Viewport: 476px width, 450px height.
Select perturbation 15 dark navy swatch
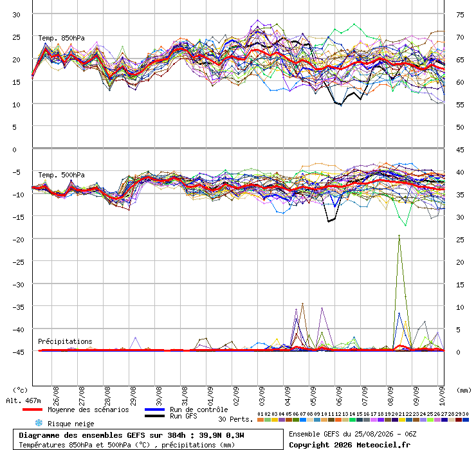[x=360, y=420]
